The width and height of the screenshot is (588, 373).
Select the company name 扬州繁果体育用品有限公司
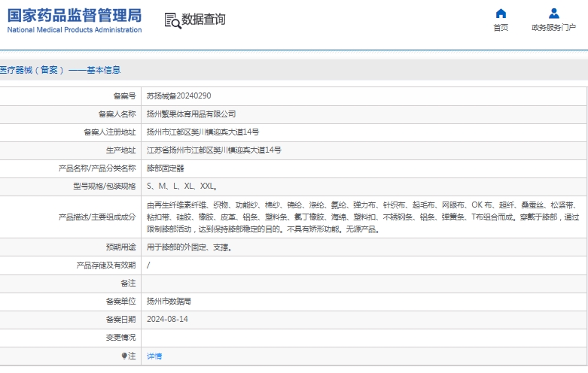tap(191, 114)
